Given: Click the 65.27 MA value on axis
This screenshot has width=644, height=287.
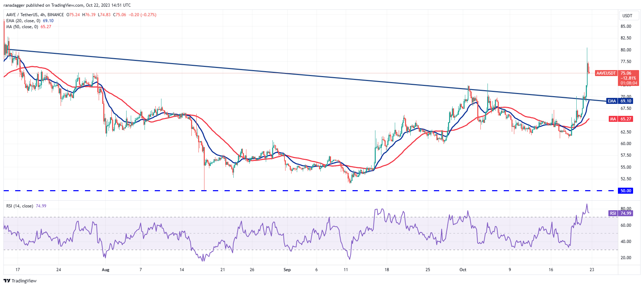Looking at the screenshot, I should coord(626,119).
